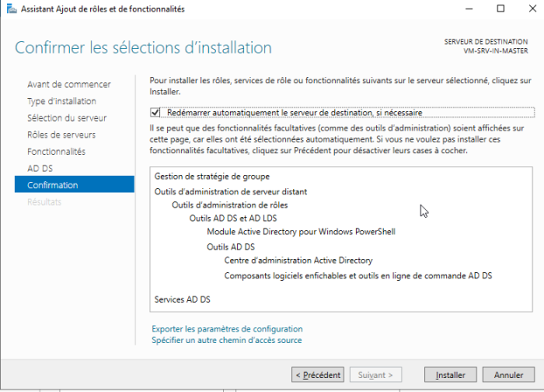
Task: Maximize the wizard window
Action: [500, 9]
